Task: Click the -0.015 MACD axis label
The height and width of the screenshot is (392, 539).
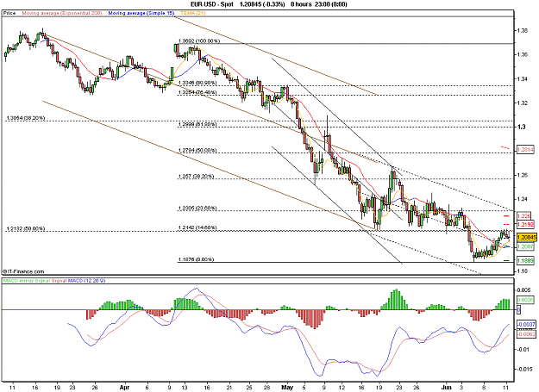Action: 524,370
